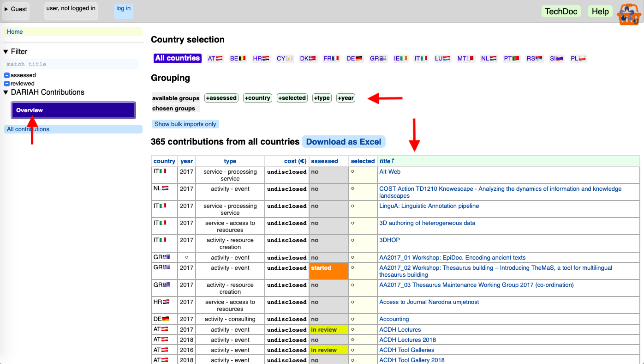Screen dimensions: 644x364
Task: Collapse the Filter section triangle
Action: pos(6,52)
